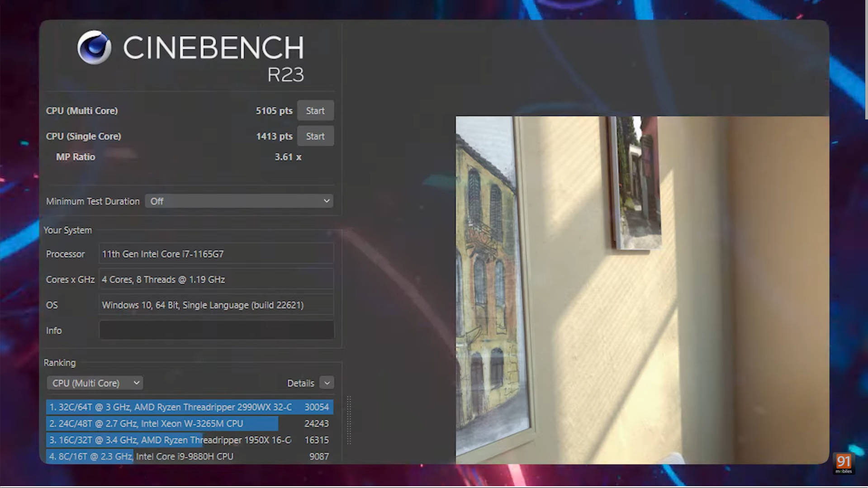Click the 24243 score in ranking

coord(317,423)
